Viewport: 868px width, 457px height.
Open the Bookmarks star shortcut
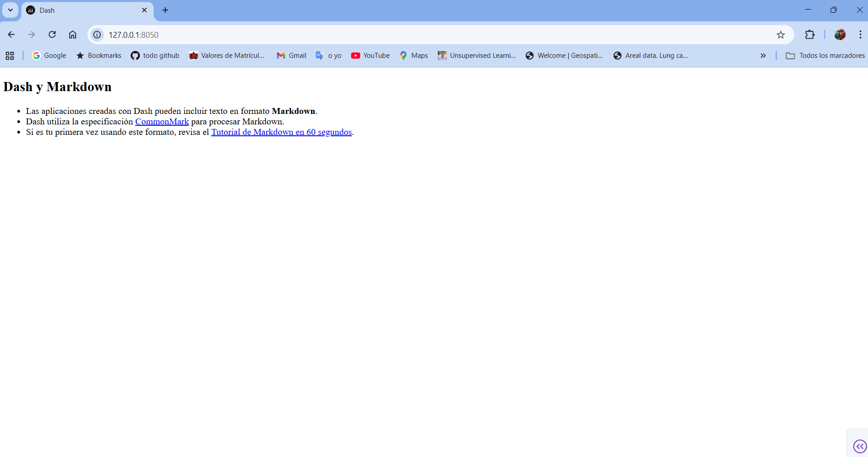tap(99, 56)
